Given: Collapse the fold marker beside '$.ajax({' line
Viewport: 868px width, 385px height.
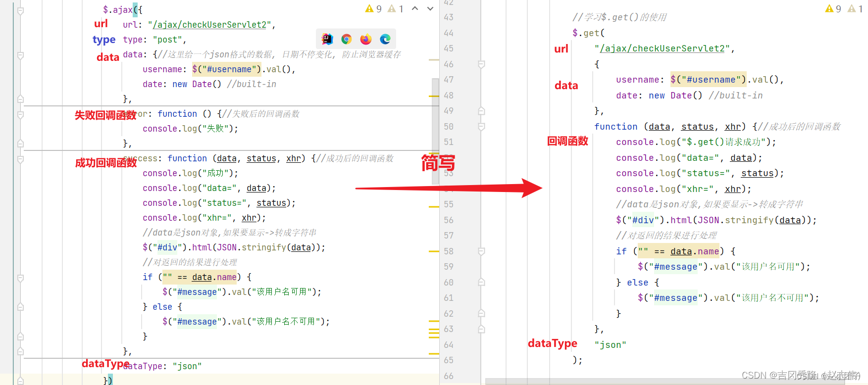Looking at the screenshot, I should [20, 11].
